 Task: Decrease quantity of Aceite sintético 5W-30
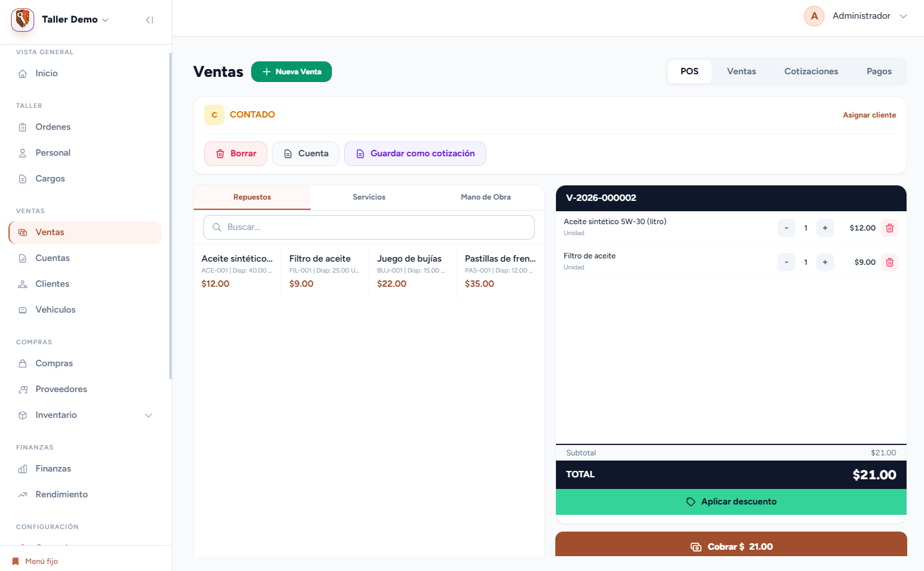point(786,228)
